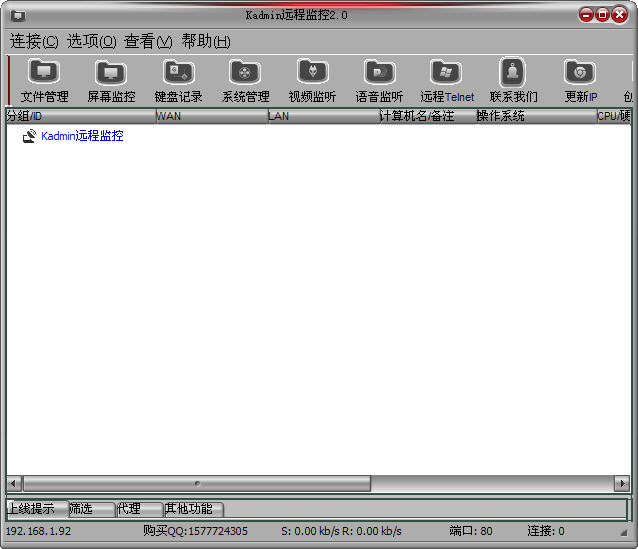
Task: Click the 联系我们 contact us icon
Action: click(x=513, y=80)
